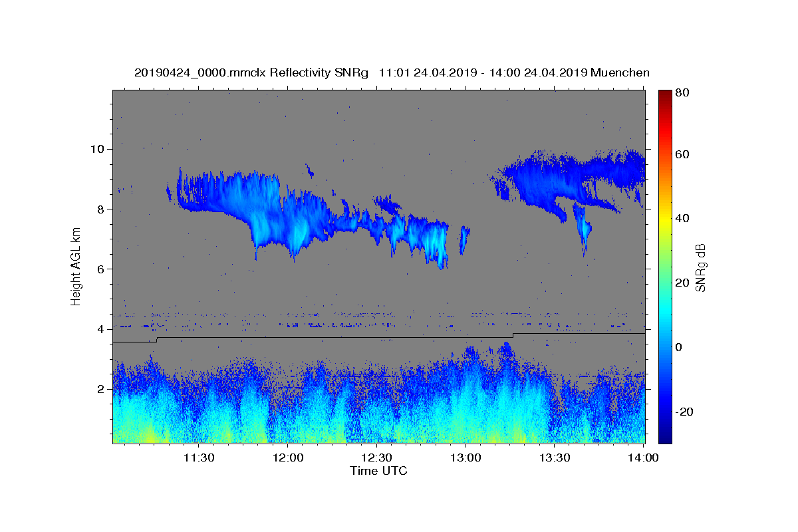The image size is (798, 532).
Task: Click the yellow region of the colorbar
Action: pos(665,218)
